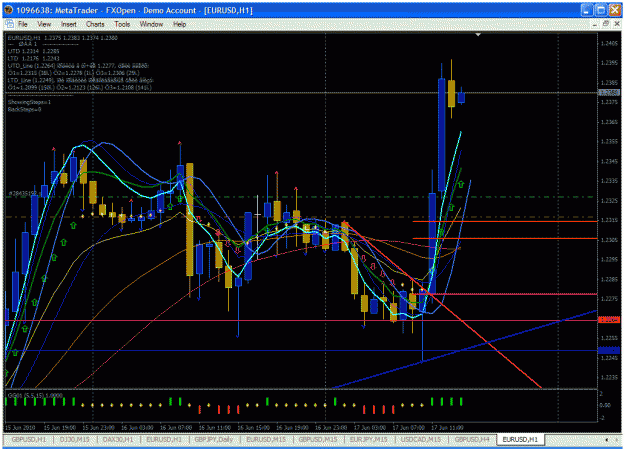The height and width of the screenshot is (449, 625).
Task: Click the '17 Jun 07:00' time axis label
Action: (409, 427)
